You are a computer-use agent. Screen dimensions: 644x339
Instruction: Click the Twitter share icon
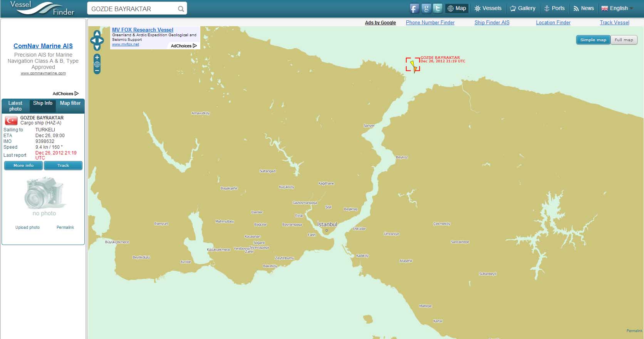click(x=438, y=8)
